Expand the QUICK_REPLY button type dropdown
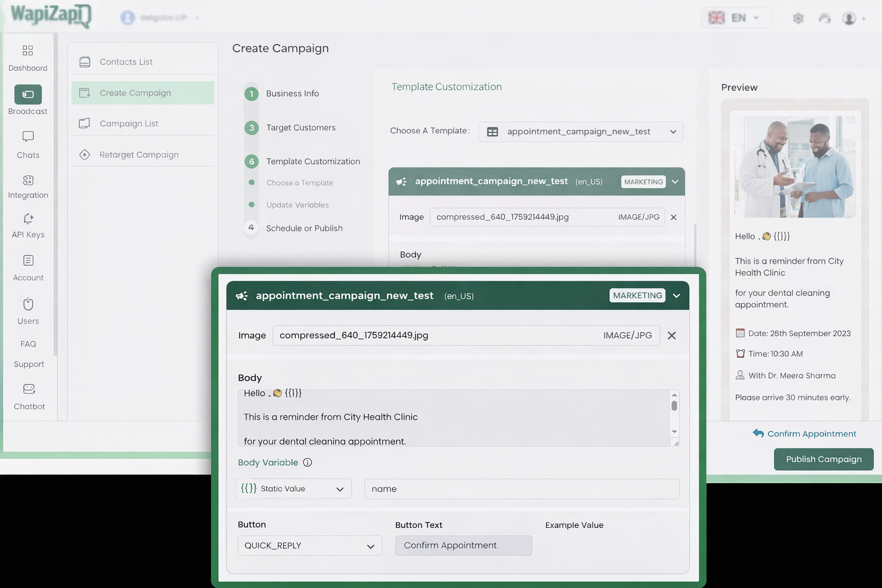Screen dimensions: 882x588 tap(310, 546)
